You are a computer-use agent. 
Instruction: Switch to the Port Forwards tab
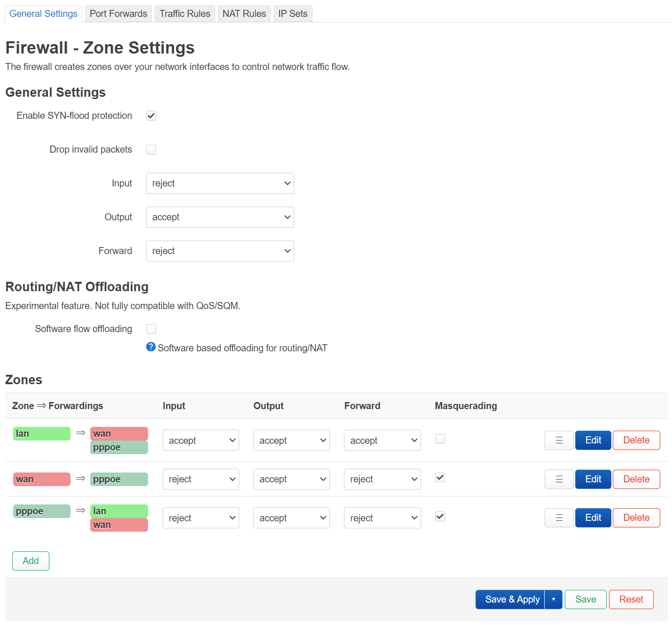(118, 14)
